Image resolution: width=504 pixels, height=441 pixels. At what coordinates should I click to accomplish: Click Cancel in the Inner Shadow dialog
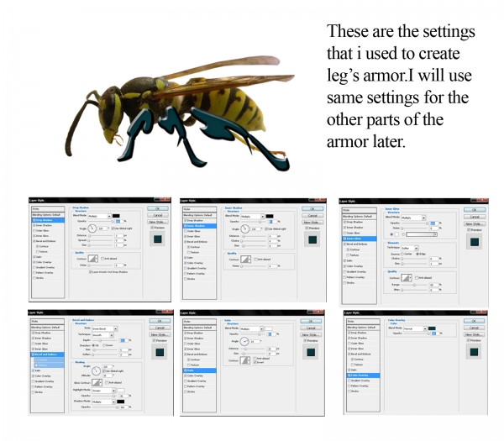[312, 216]
